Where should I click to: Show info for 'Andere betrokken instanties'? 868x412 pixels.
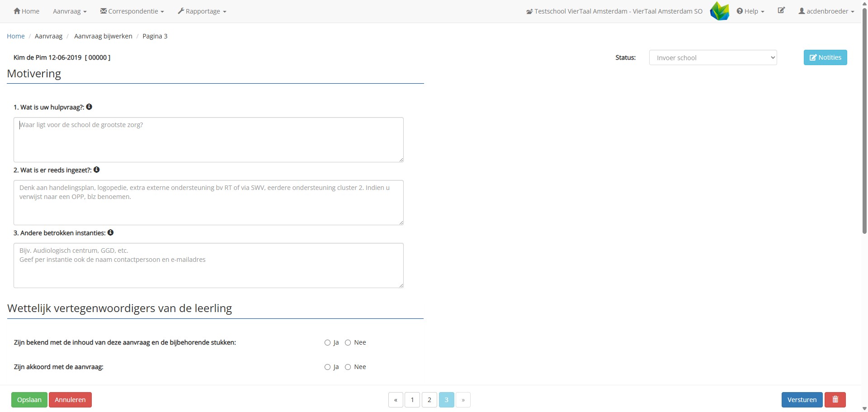pos(110,232)
